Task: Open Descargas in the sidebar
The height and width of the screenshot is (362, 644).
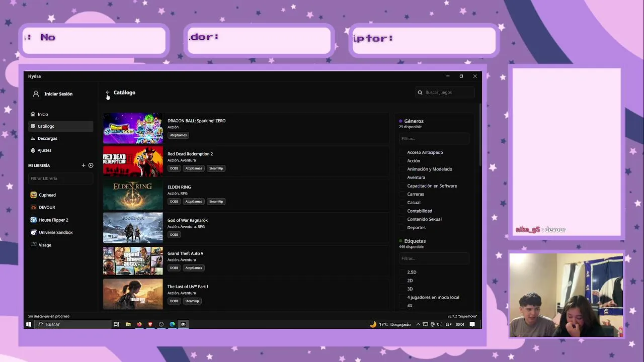Action: coord(61,138)
